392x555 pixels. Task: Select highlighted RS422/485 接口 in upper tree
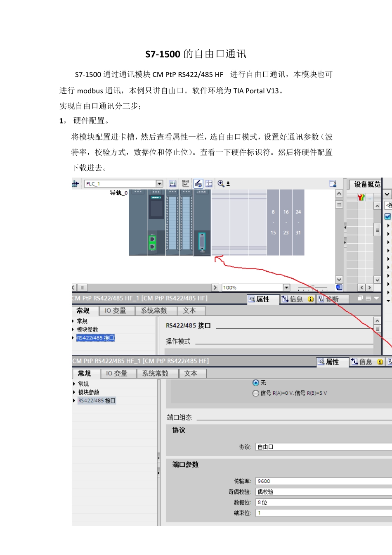click(x=96, y=338)
